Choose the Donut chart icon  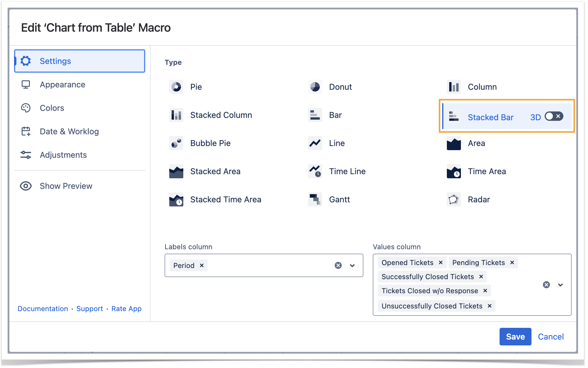[x=315, y=87]
